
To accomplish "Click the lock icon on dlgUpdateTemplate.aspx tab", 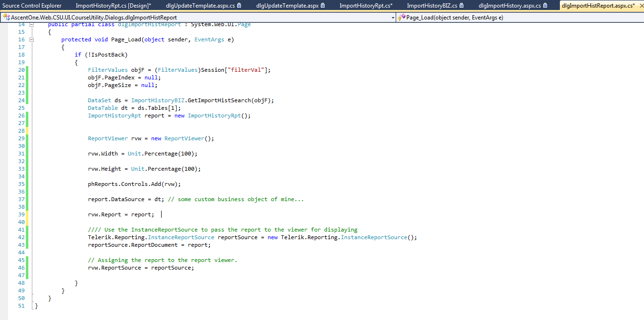I will pyautogui.click(x=323, y=6).
